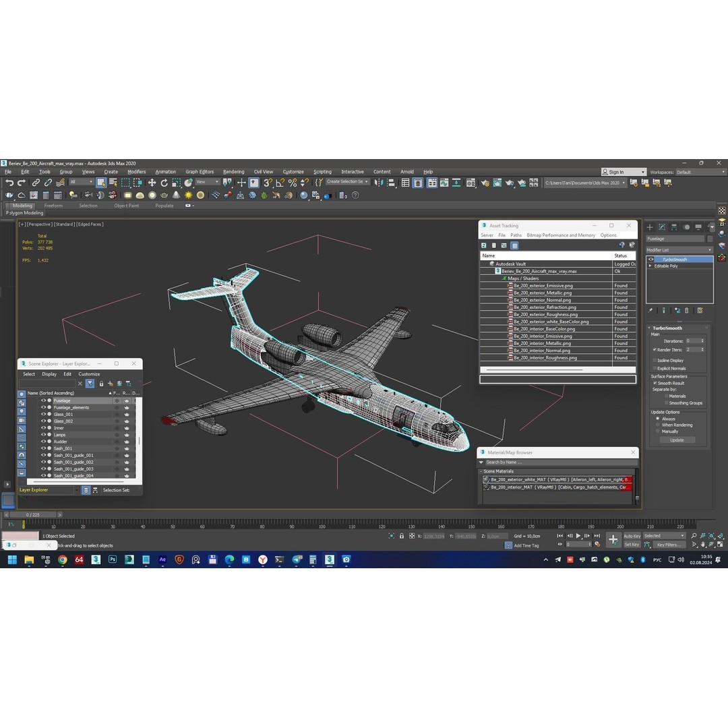Click the Pan View hand icon
Viewport: 728px width, 728px height.
click(702, 545)
